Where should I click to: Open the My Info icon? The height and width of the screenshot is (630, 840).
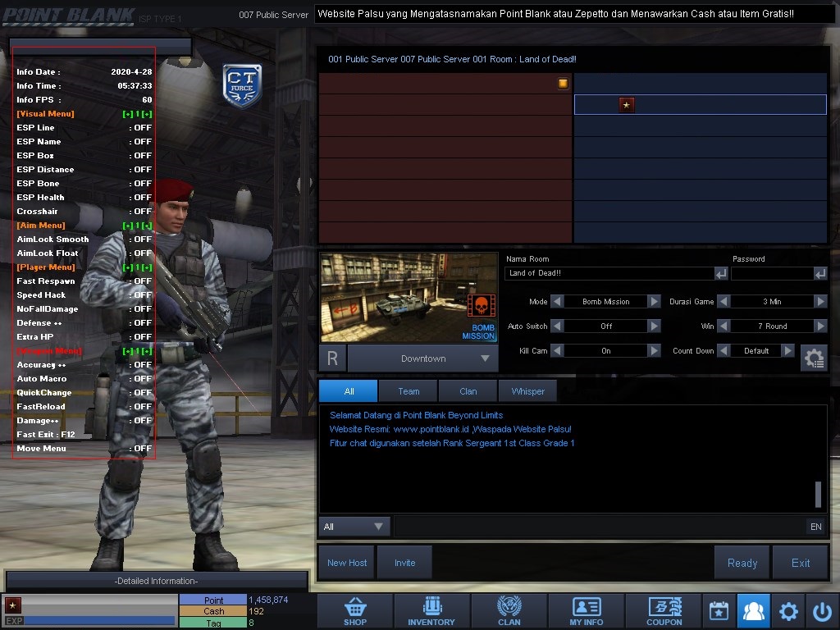[586, 611]
